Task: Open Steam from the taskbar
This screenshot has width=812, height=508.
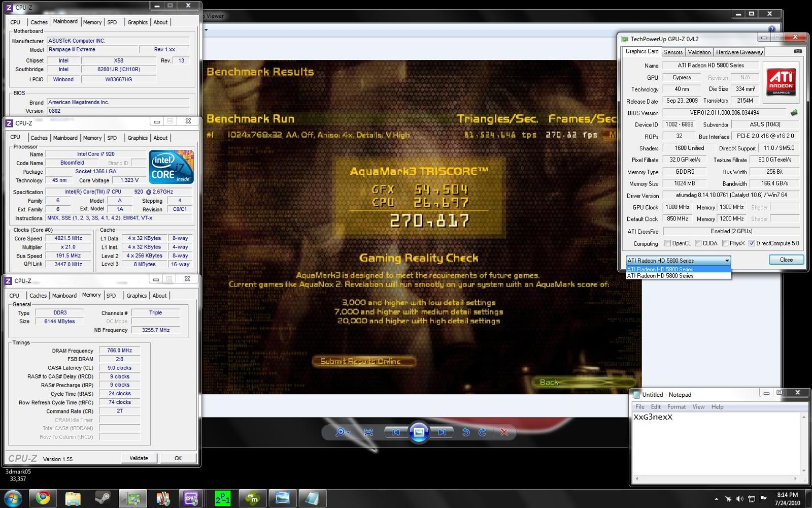Action: pos(103,498)
